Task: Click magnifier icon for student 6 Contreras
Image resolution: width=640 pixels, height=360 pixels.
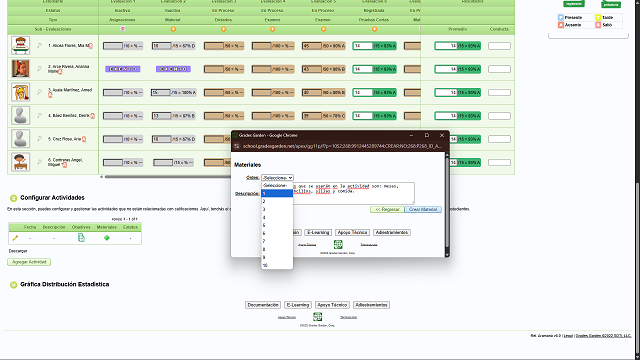Action: (x=40, y=162)
